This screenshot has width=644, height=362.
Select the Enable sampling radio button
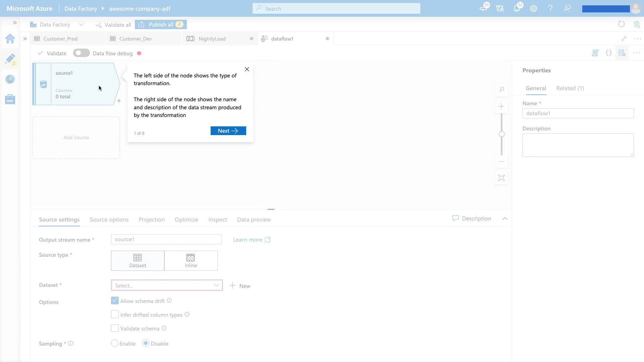pos(115,343)
